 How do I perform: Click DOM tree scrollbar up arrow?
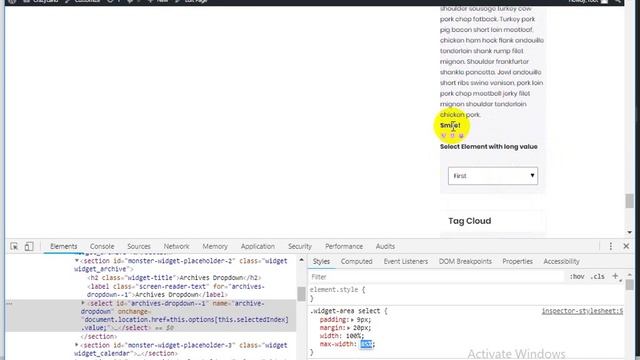(301, 260)
